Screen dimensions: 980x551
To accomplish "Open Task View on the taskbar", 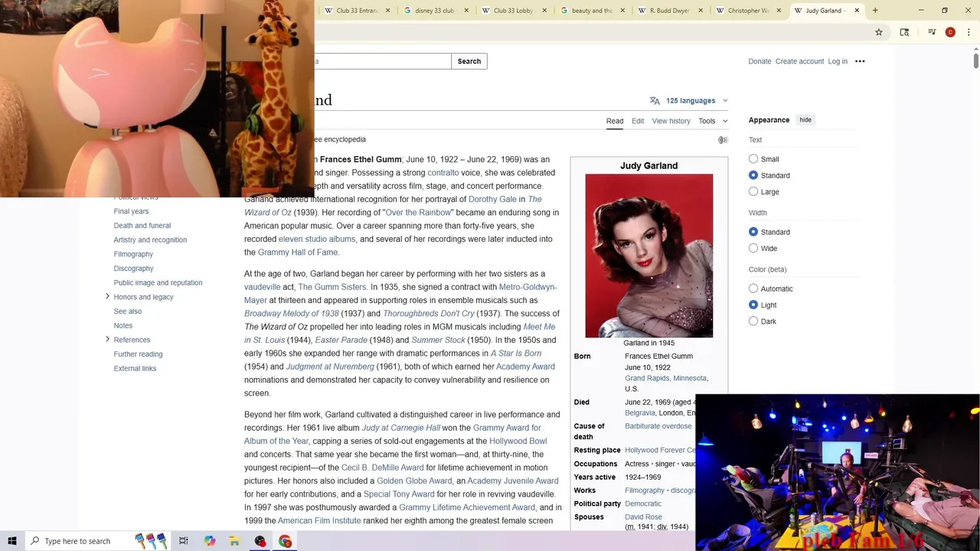I will (x=184, y=541).
